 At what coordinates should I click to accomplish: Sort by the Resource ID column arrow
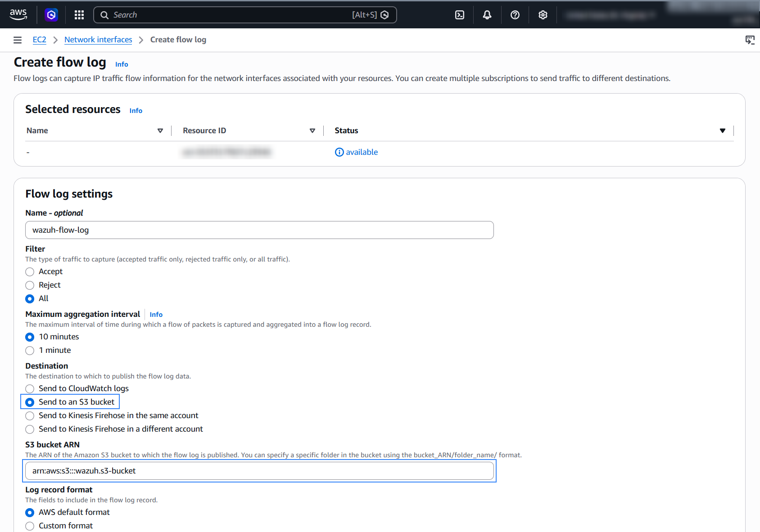coord(312,131)
